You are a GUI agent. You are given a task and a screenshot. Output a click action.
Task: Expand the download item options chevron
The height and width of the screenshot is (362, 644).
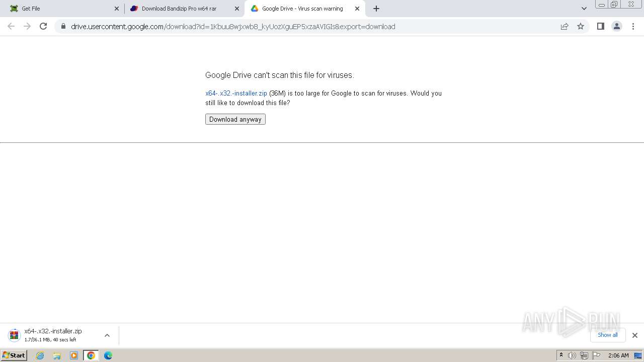(107, 335)
